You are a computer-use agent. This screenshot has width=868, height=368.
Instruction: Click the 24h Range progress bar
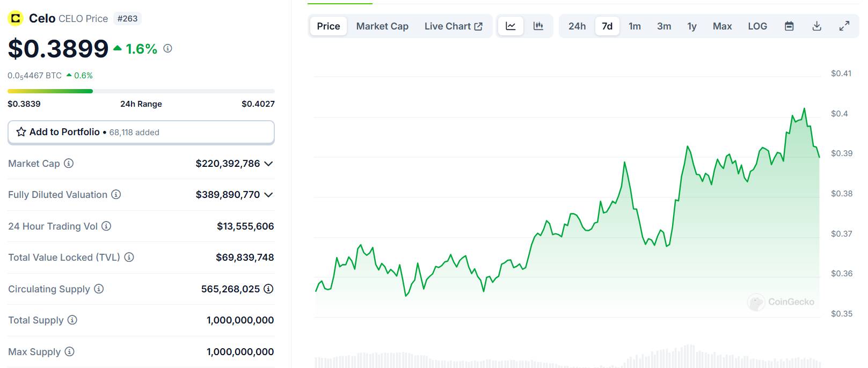[141, 91]
